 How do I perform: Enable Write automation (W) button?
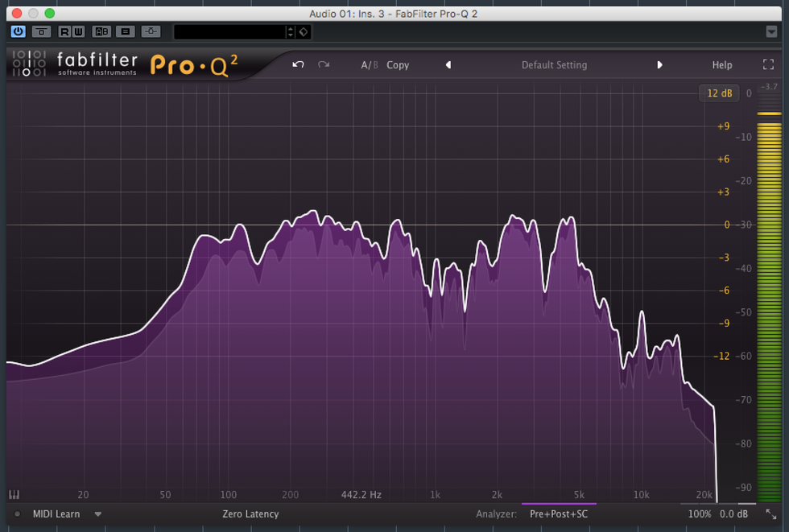78,31
